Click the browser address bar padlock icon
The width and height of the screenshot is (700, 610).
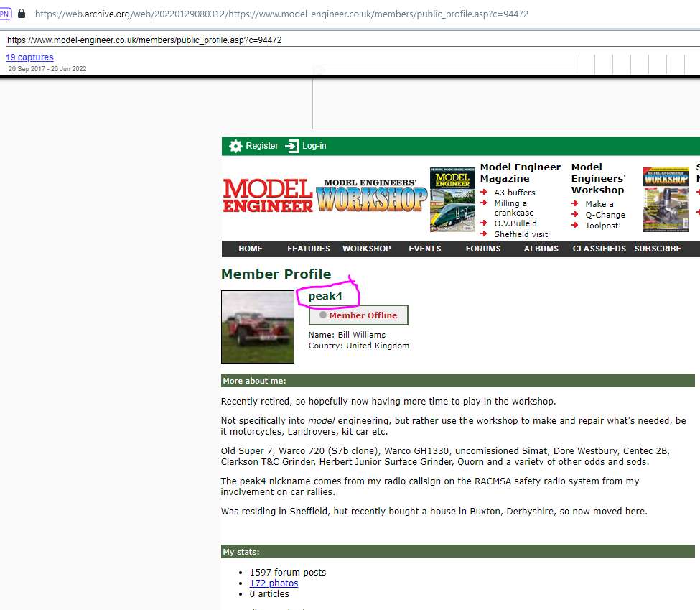22,14
